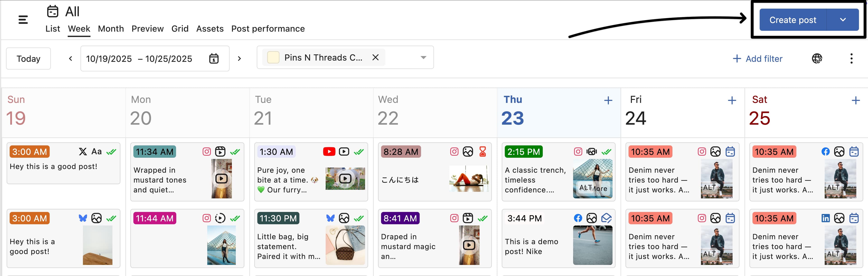Go to next week with right chevron
Screen dimensions: 868x276
tap(239, 59)
